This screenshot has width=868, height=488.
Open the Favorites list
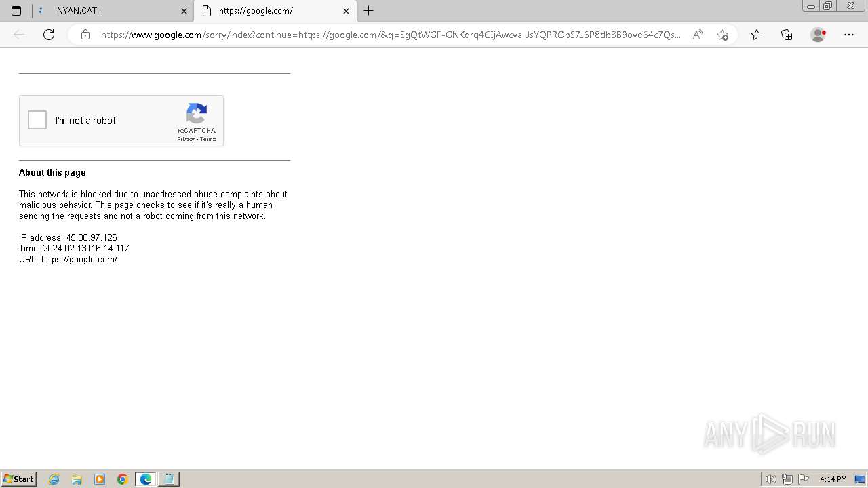point(757,35)
